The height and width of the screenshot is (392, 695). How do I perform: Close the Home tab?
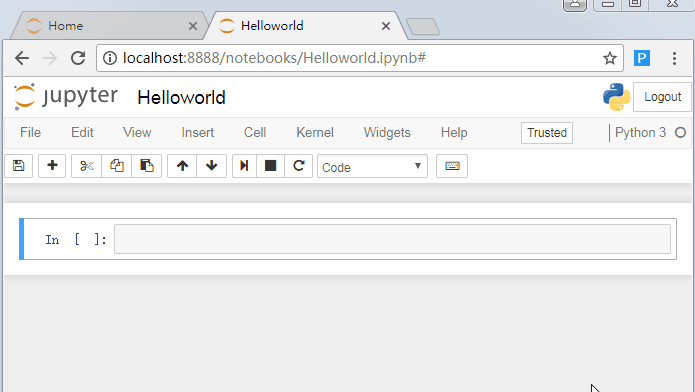point(193,26)
